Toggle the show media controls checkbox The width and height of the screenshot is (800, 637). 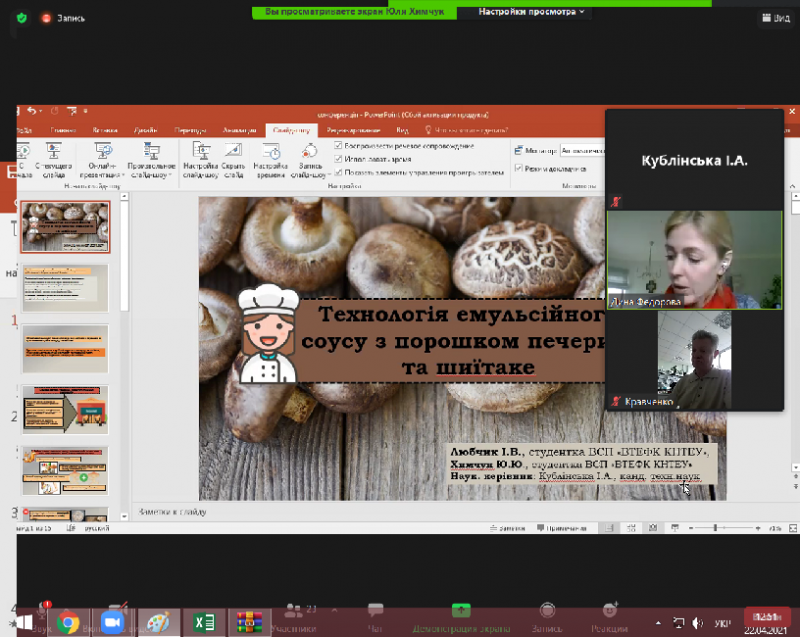[338, 172]
